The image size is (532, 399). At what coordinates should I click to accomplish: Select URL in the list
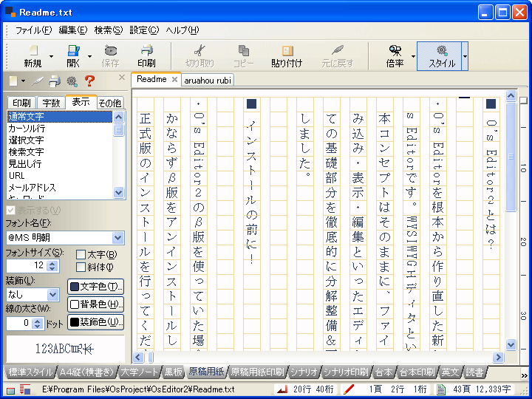tap(60, 175)
